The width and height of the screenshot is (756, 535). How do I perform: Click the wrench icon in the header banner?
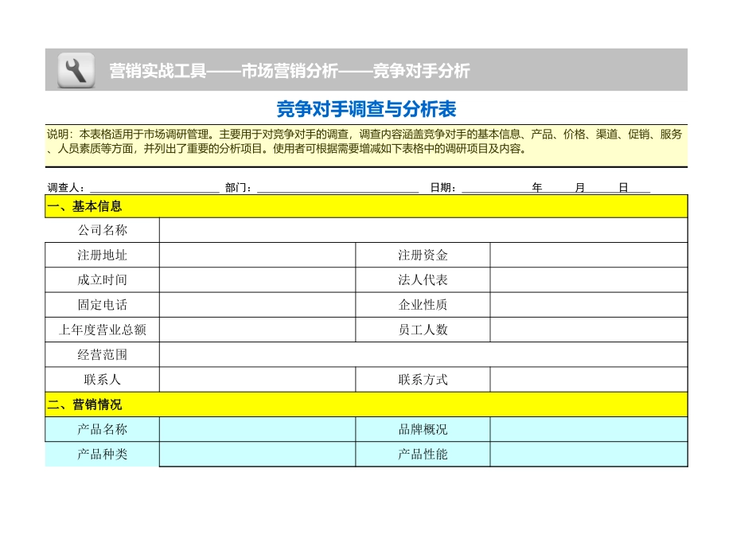pyautogui.click(x=76, y=69)
